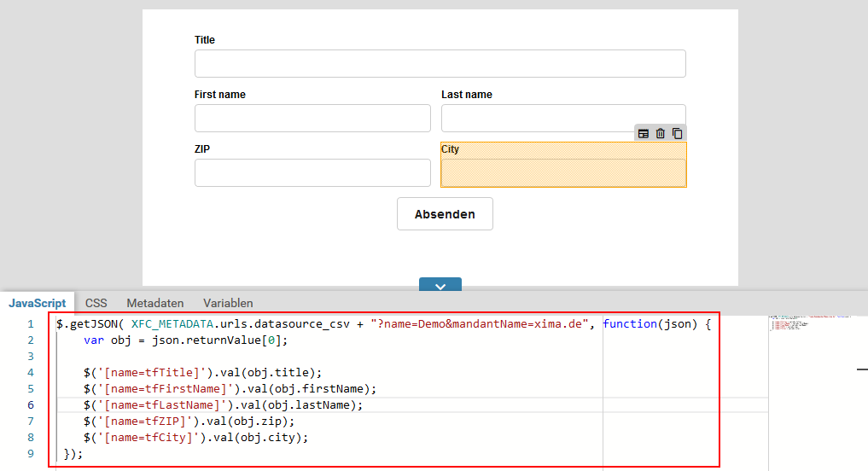Click into the Title input field

tap(440, 64)
